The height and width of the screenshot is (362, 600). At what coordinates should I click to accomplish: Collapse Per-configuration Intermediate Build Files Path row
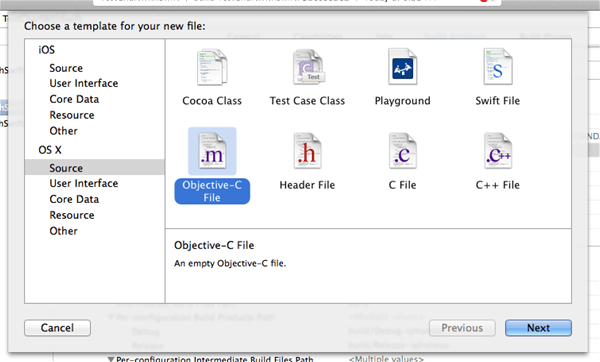[111, 359]
